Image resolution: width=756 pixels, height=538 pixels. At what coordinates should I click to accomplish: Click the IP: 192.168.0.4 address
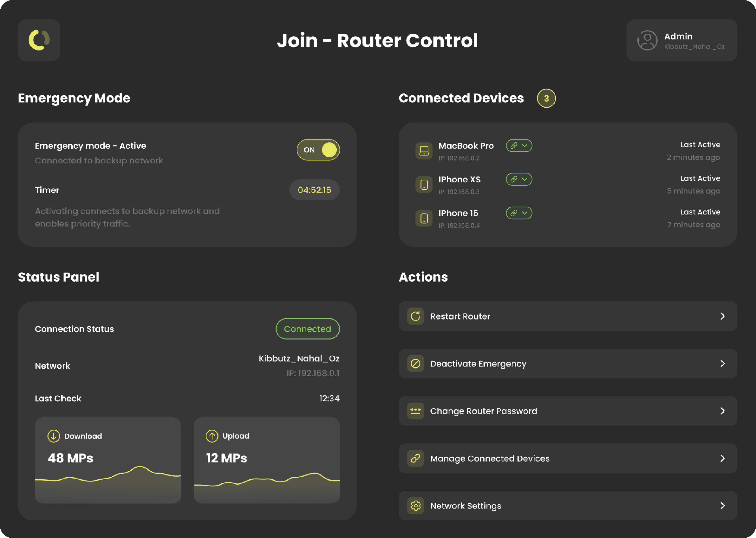pyautogui.click(x=459, y=226)
